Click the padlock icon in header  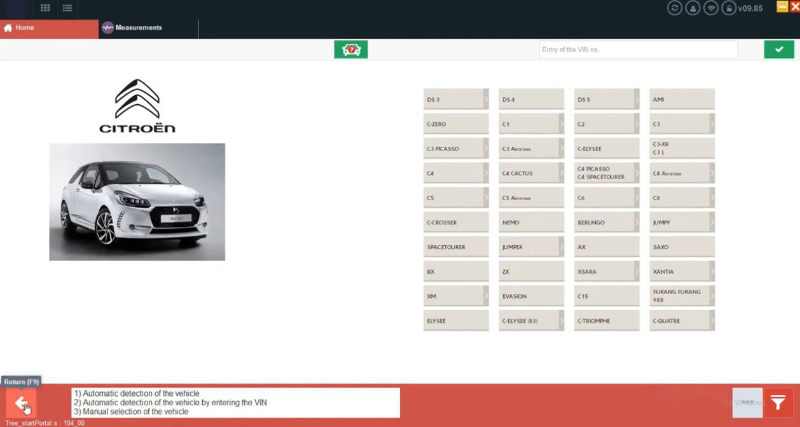(x=729, y=8)
